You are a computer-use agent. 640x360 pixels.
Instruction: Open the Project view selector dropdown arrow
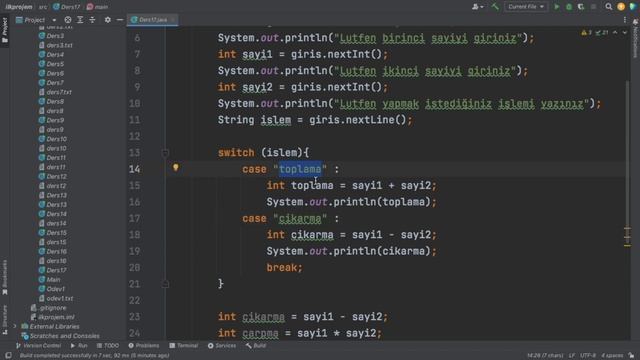click(54, 20)
